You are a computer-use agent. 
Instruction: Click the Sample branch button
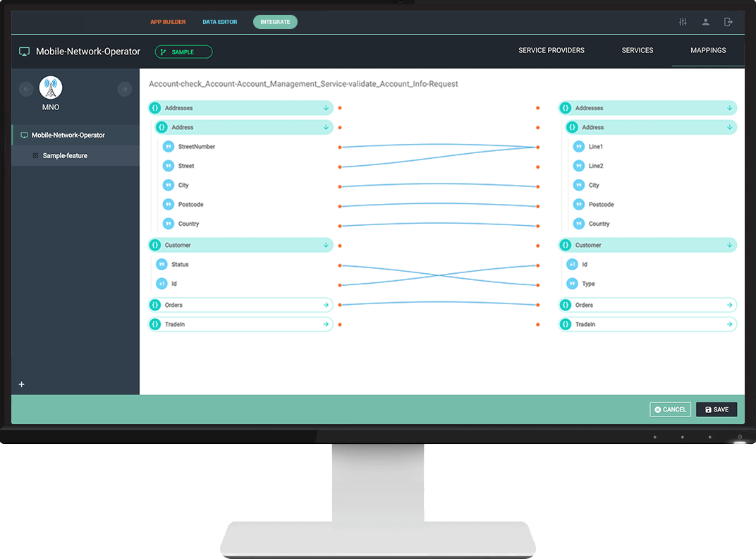[x=183, y=52]
